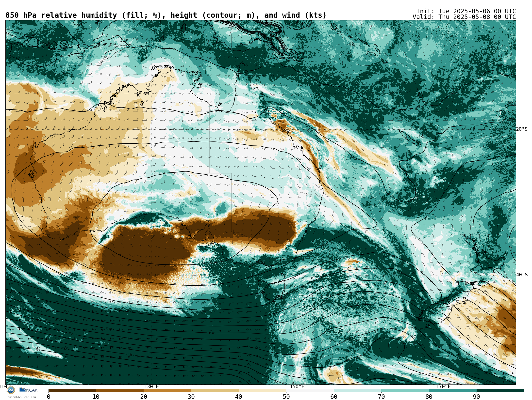
Task: Open the ensemble.ucar.edu link text
Action: [22, 397]
